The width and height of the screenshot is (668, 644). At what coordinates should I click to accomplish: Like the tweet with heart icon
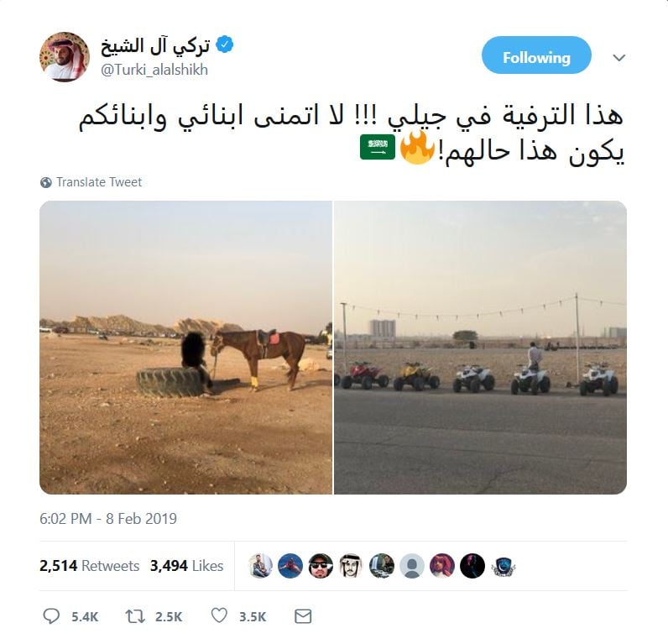pos(219,615)
